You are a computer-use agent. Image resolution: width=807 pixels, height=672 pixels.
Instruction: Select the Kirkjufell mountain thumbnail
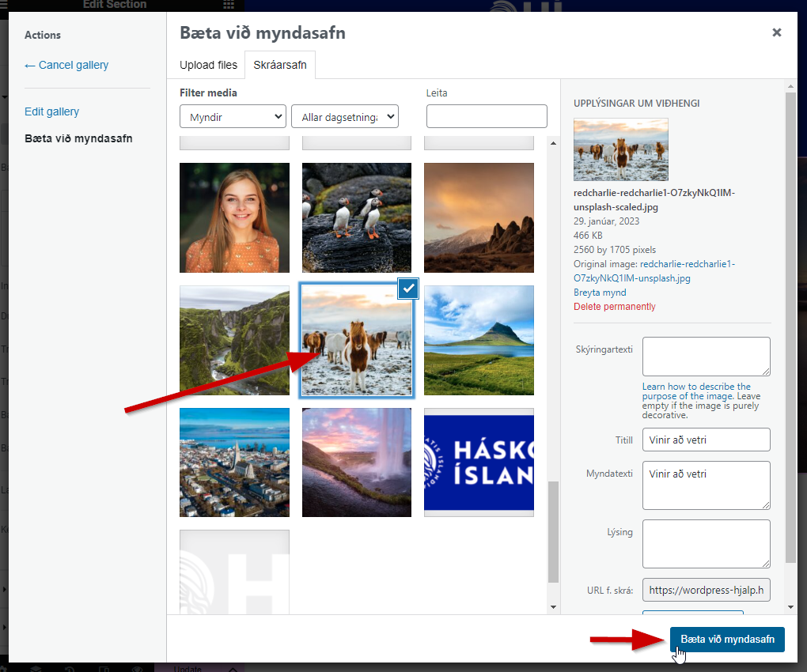479,340
